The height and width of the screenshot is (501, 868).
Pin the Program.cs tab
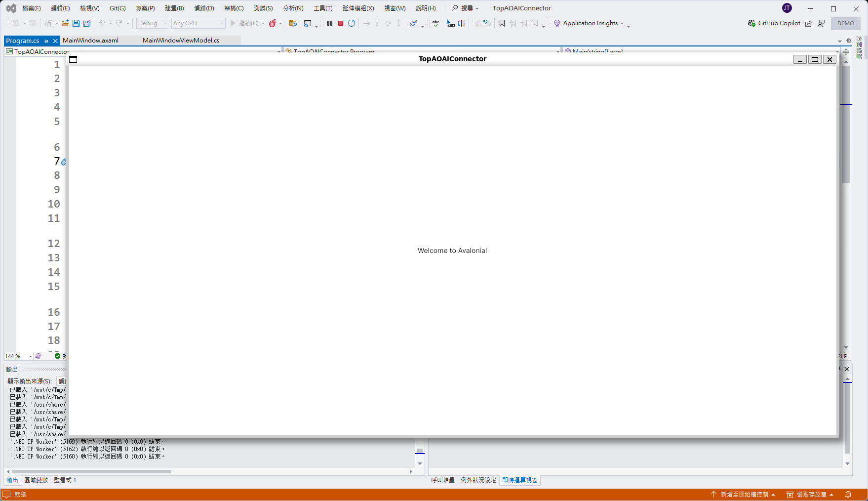click(46, 41)
